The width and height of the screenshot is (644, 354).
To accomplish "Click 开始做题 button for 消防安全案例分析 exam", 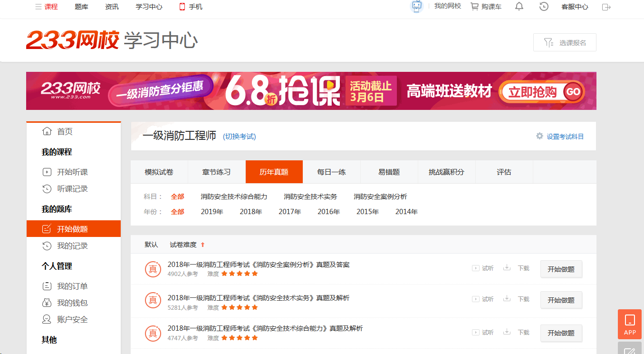I will pyautogui.click(x=561, y=269).
